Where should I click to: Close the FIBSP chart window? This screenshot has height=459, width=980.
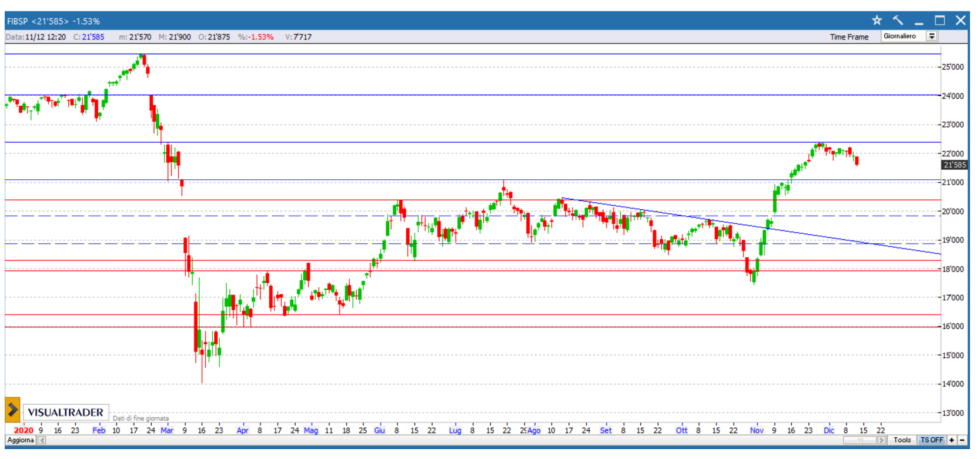pyautogui.click(x=961, y=21)
